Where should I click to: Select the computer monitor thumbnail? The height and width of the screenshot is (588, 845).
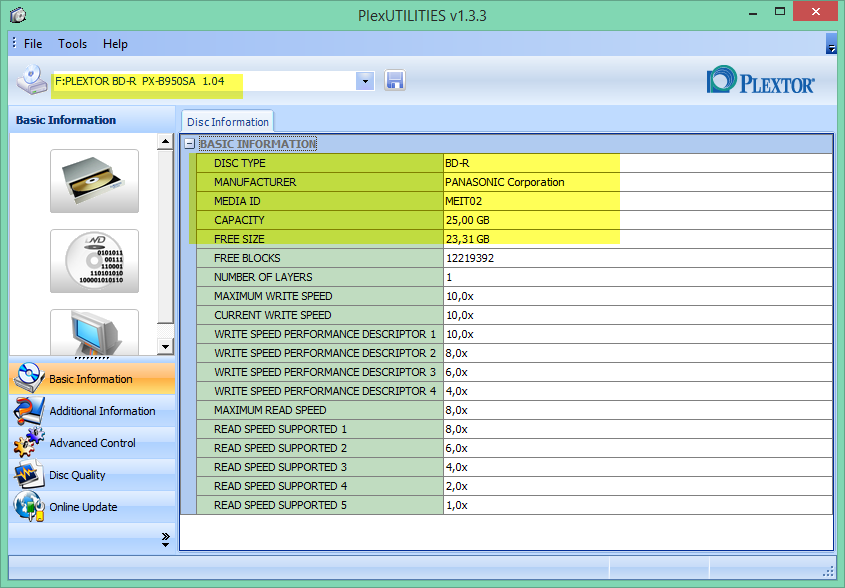[94, 333]
